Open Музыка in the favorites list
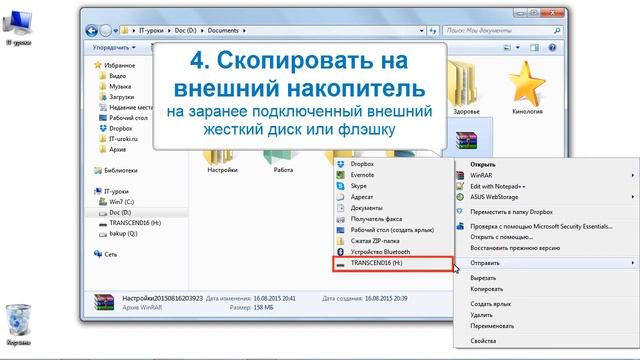Image resolution: width=640 pixels, height=360 pixels. click(116, 87)
